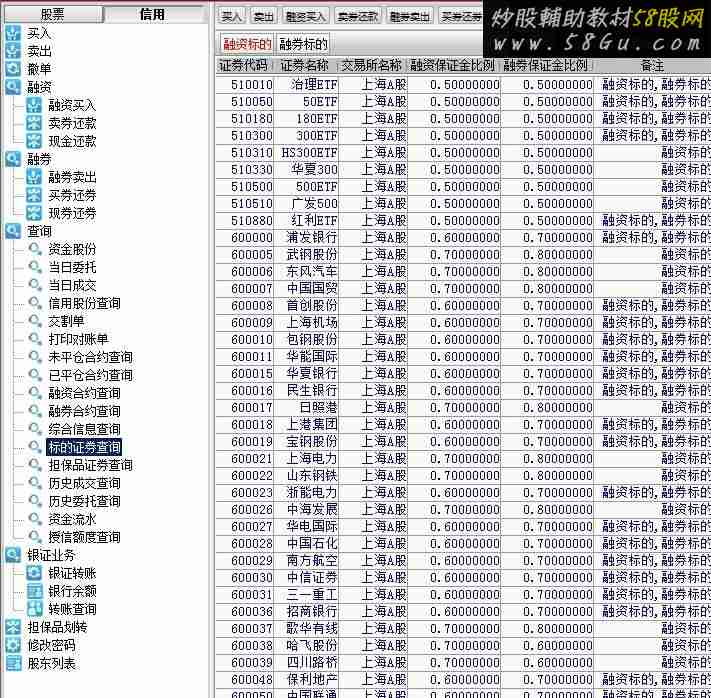Click the magnifier icon beside 交割单
Image resolution: width=711 pixels, height=698 pixels.
[x=35, y=321]
